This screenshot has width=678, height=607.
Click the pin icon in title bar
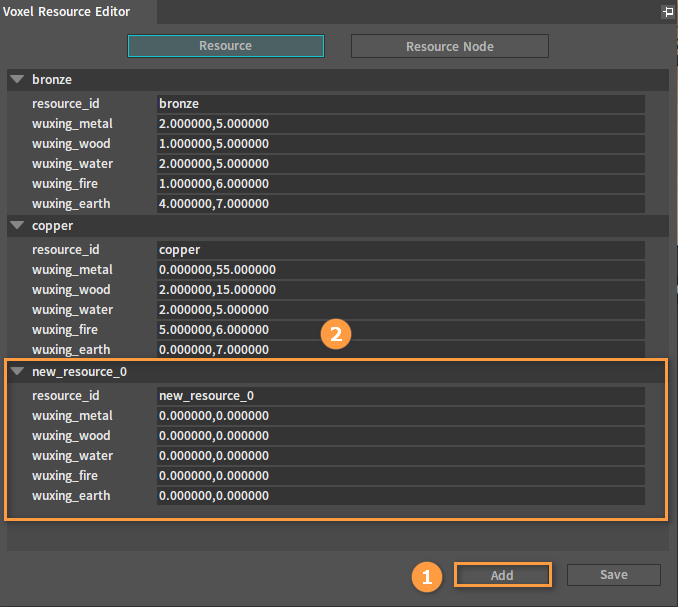tap(668, 12)
